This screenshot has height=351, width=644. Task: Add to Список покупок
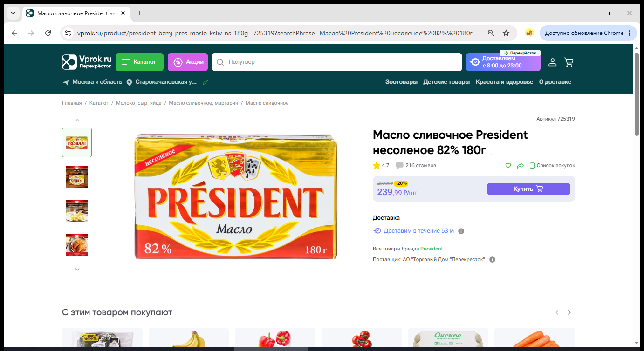[552, 165]
